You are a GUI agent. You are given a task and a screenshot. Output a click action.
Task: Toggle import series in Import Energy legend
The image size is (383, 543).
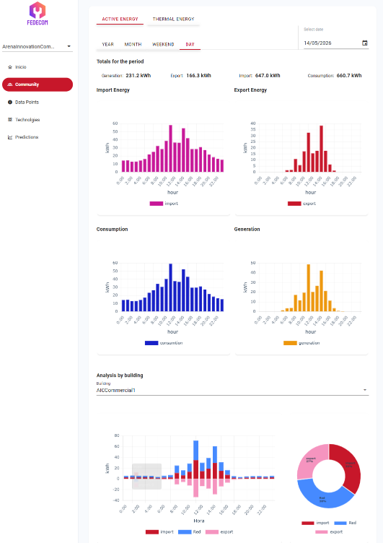(164, 204)
